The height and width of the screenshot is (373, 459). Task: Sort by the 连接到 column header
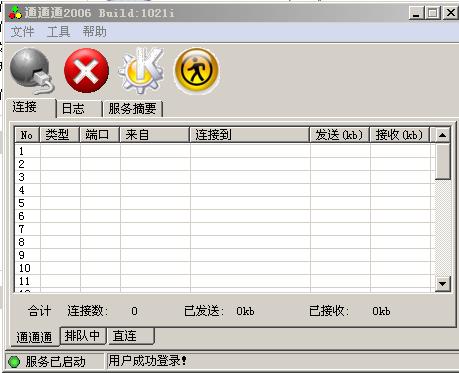click(250, 135)
